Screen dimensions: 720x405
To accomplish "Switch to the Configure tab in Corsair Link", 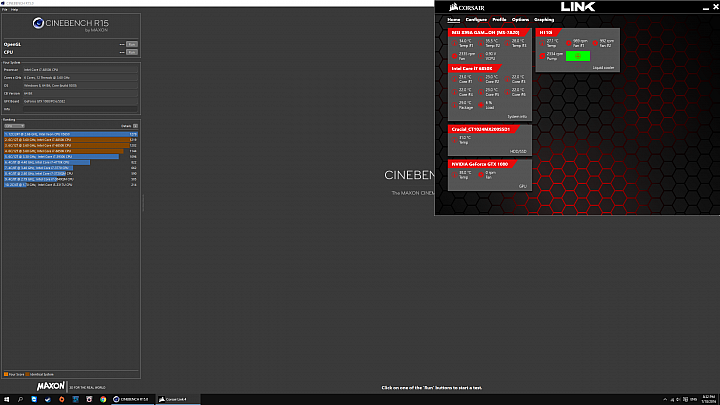I will pos(476,20).
